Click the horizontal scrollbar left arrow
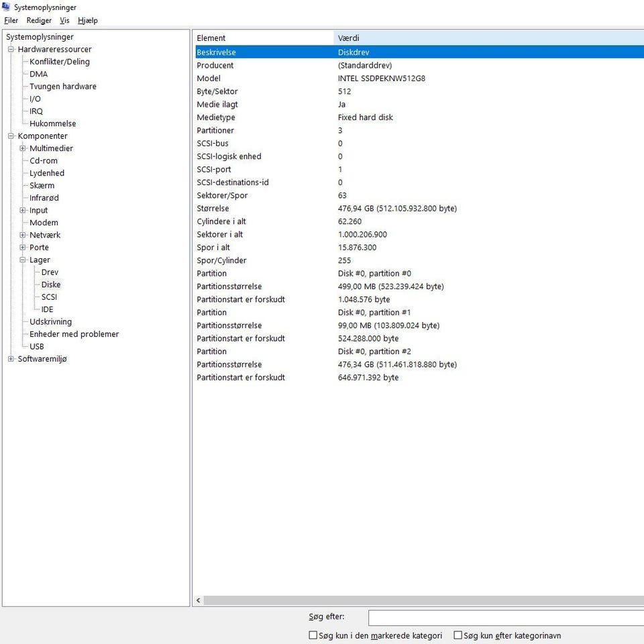Image resolution: width=644 pixels, height=644 pixels. click(199, 600)
